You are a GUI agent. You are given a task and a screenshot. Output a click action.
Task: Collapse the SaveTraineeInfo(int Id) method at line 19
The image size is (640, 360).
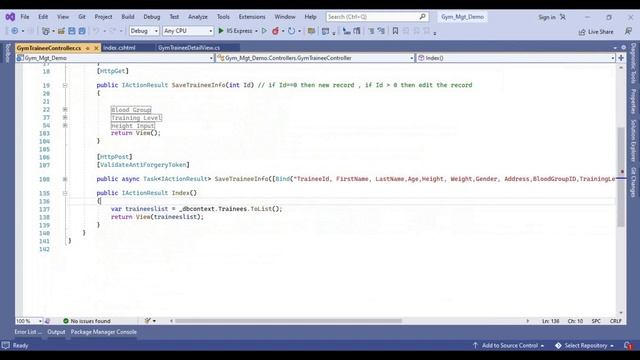click(x=65, y=85)
